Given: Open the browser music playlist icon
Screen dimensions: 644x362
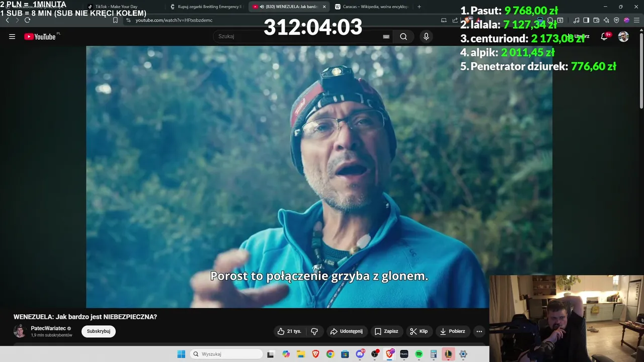Looking at the screenshot, I should click(x=577, y=20).
